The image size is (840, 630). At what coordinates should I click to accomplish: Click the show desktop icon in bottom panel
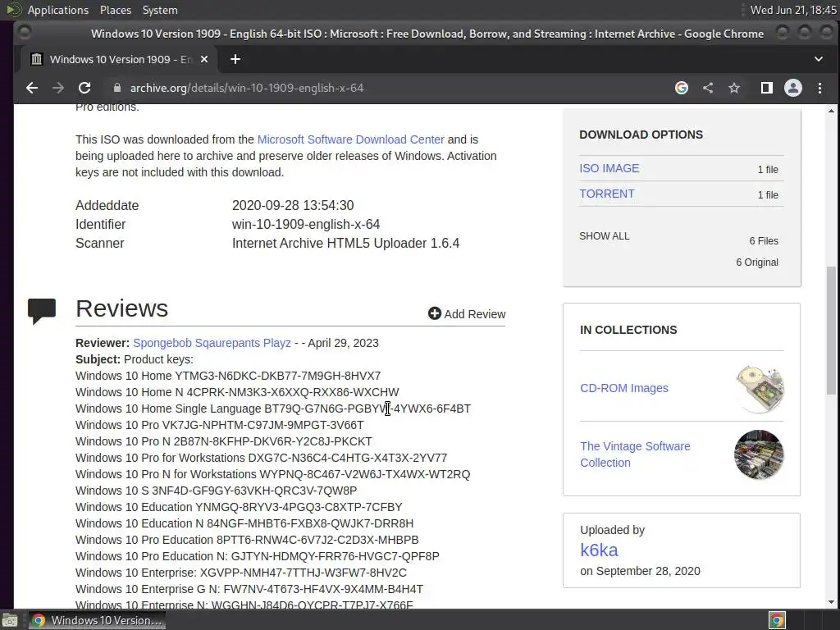click(9, 620)
